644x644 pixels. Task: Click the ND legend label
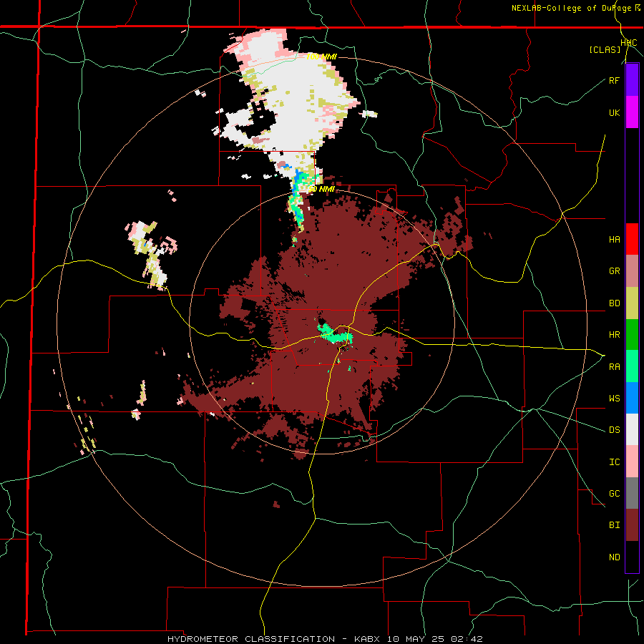pyautogui.click(x=614, y=557)
